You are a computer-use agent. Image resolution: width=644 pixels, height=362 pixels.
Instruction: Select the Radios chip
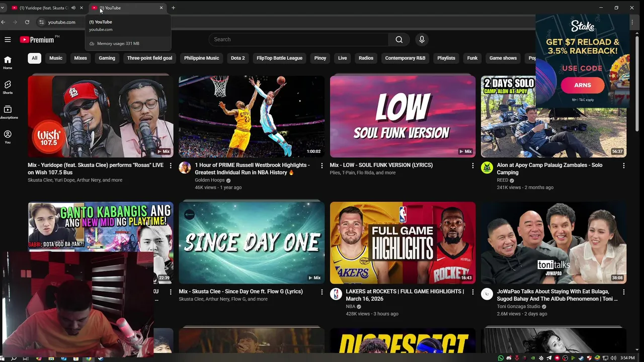tap(366, 58)
